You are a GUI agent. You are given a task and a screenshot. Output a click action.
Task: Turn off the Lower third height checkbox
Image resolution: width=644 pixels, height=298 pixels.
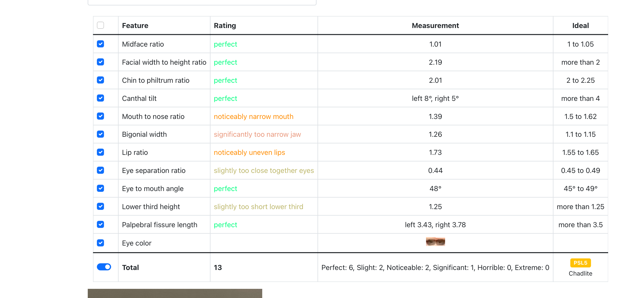coord(100,206)
